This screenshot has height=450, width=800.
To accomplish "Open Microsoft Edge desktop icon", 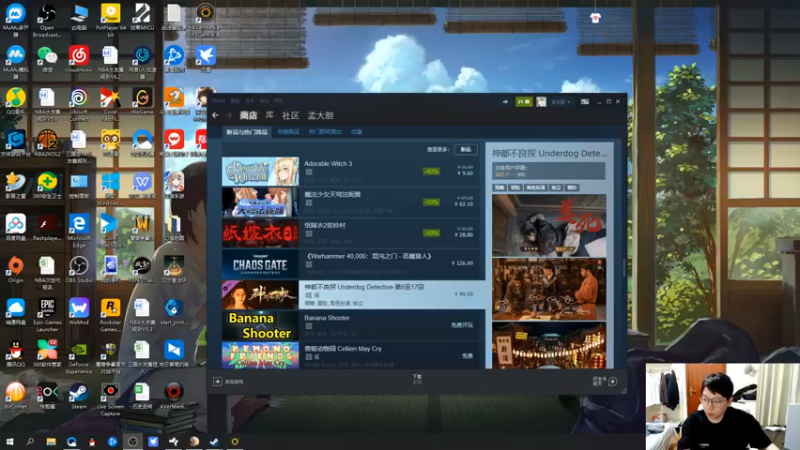I will 79,231.
